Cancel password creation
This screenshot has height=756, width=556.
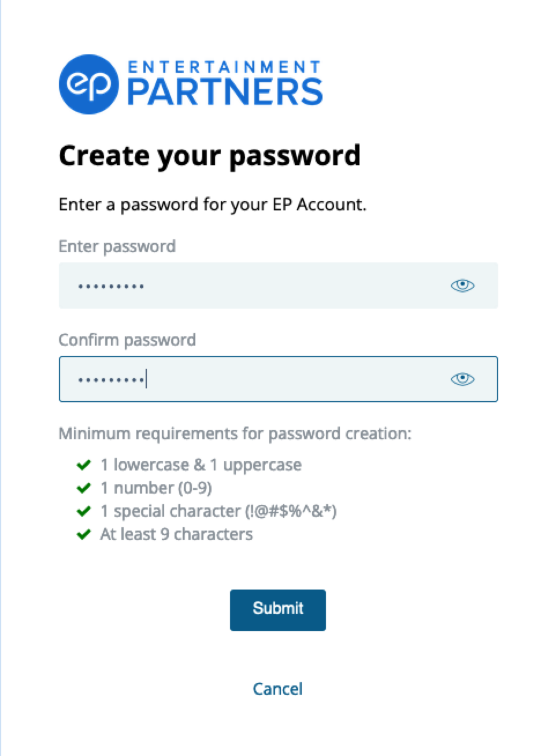pos(278,689)
